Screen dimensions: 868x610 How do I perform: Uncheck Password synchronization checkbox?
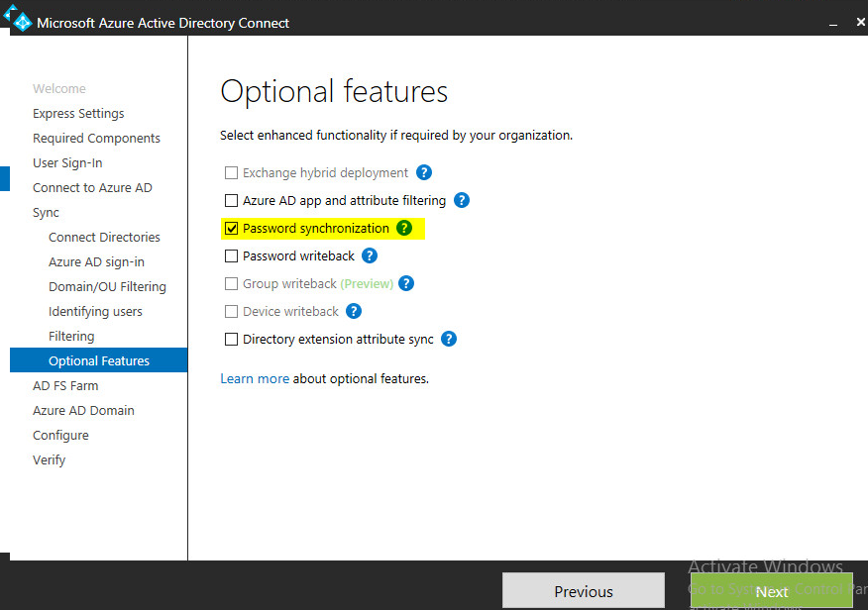pyautogui.click(x=232, y=229)
